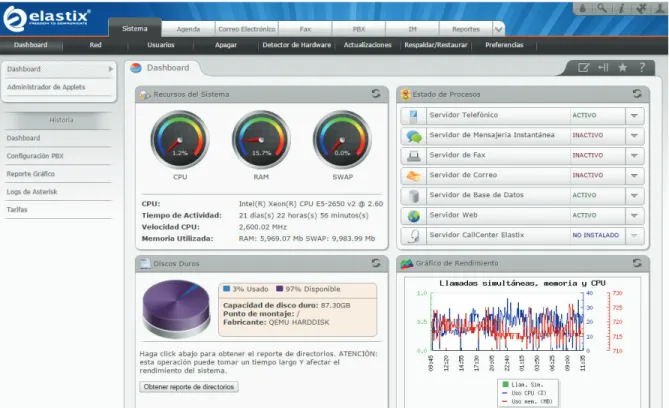Click the info icon in top header
Viewport: 669px width, 408px height.
click(622, 8)
